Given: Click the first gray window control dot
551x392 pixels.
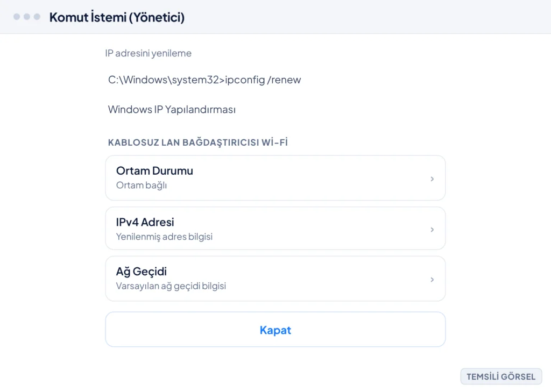Looking at the screenshot, I should (x=17, y=17).
